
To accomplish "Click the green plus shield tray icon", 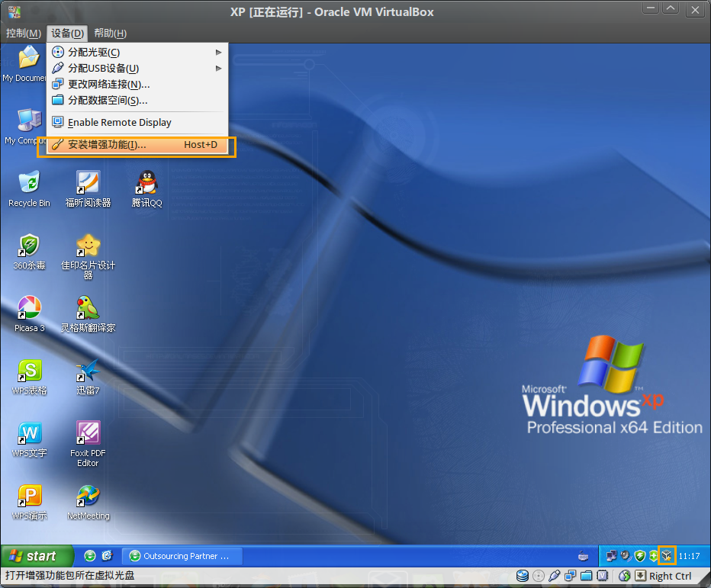I will (653, 556).
